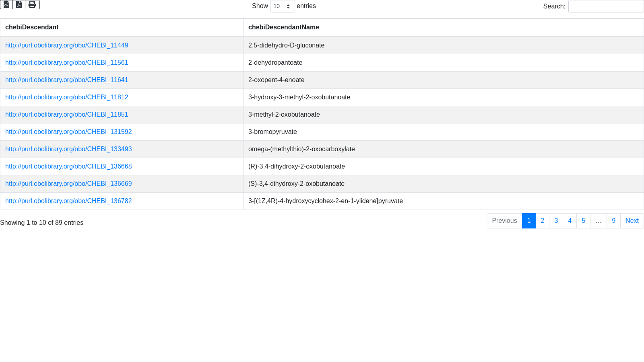This screenshot has height=362, width=644.
Task: Print the table using printer icon
Action: tap(32, 4)
